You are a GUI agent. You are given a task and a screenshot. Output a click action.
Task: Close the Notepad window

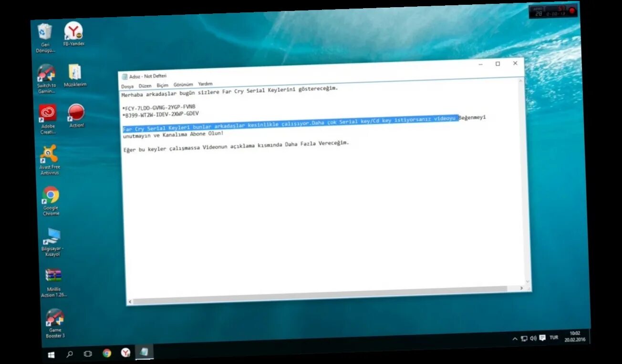pos(515,63)
